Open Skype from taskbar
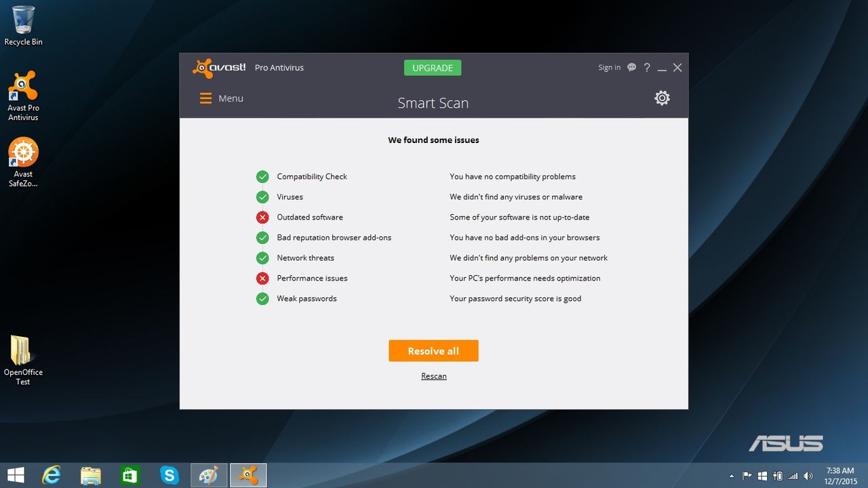868x488 pixels. click(x=169, y=475)
